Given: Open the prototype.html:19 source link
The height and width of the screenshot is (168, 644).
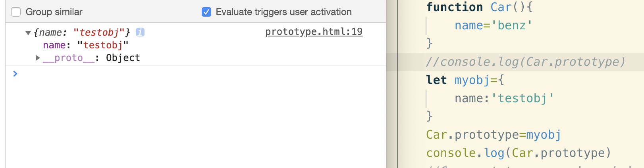Looking at the screenshot, I should (x=314, y=32).
